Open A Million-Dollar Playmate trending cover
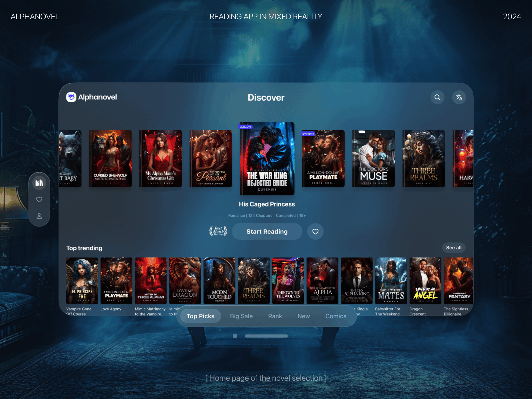532x399 pixels. pos(116,281)
